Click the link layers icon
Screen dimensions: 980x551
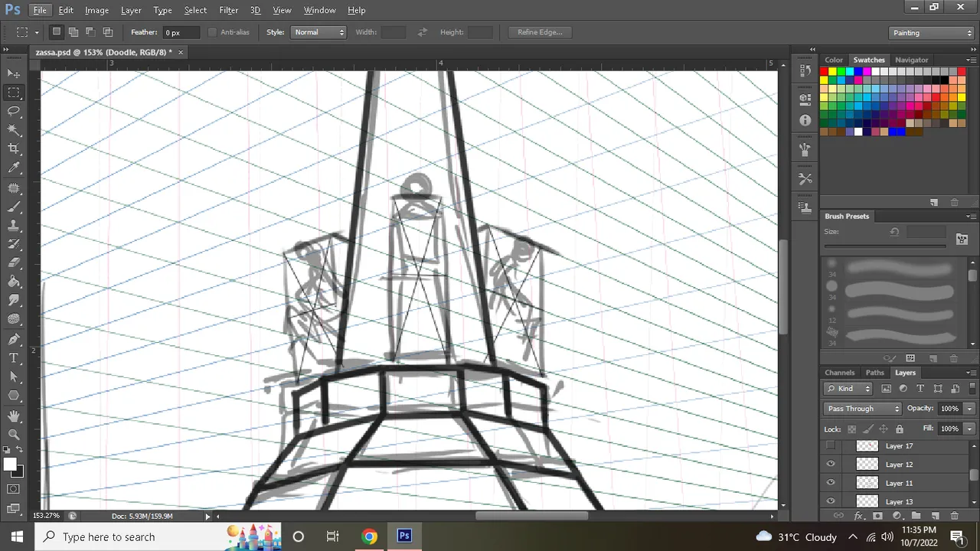pyautogui.click(x=838, y=516)
